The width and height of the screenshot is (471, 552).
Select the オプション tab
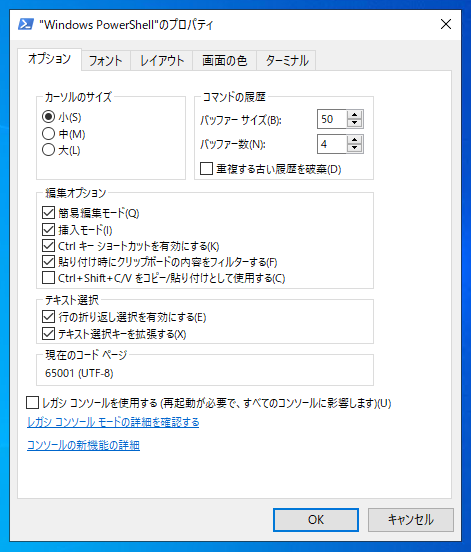pyautogui.click(x=50, y=59)
